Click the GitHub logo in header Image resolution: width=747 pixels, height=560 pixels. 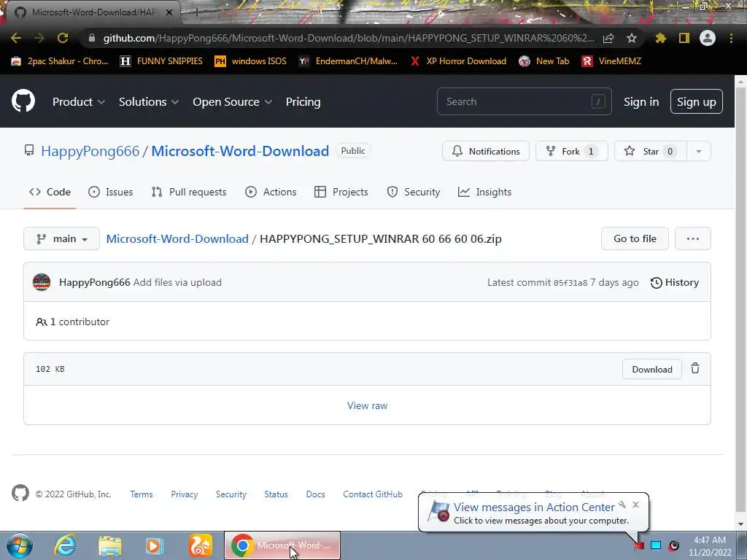(x=23, y=101)
